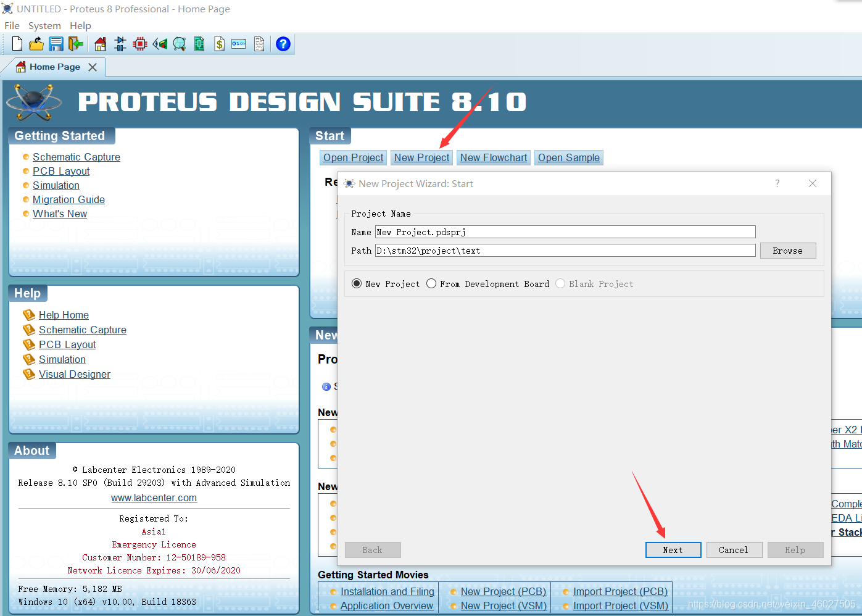Click the wizard's bottom Help button

tap(795, 550)
